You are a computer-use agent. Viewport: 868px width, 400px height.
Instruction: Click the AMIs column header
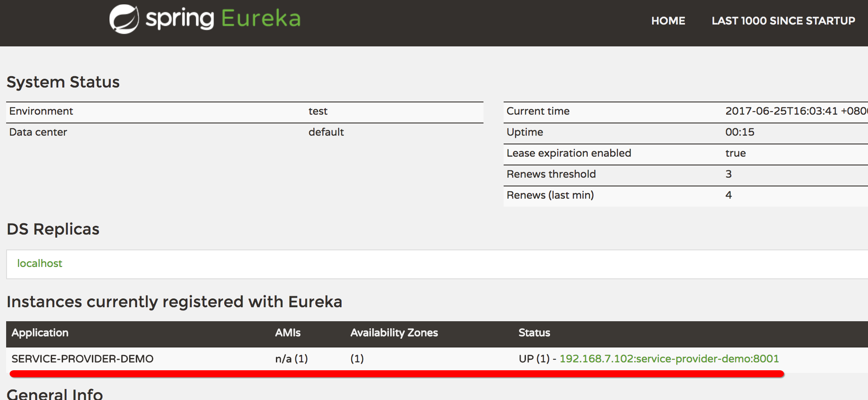tap(288, 333)
